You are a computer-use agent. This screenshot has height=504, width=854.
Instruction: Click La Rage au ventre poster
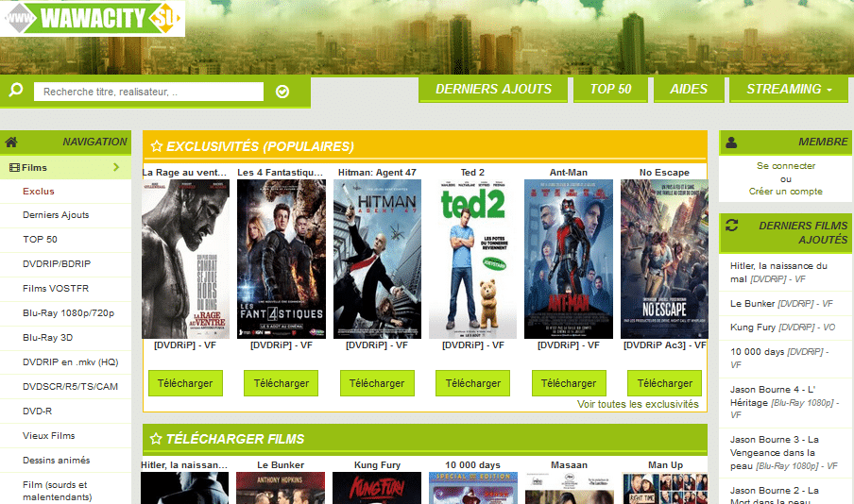click(x=185, y=259)
